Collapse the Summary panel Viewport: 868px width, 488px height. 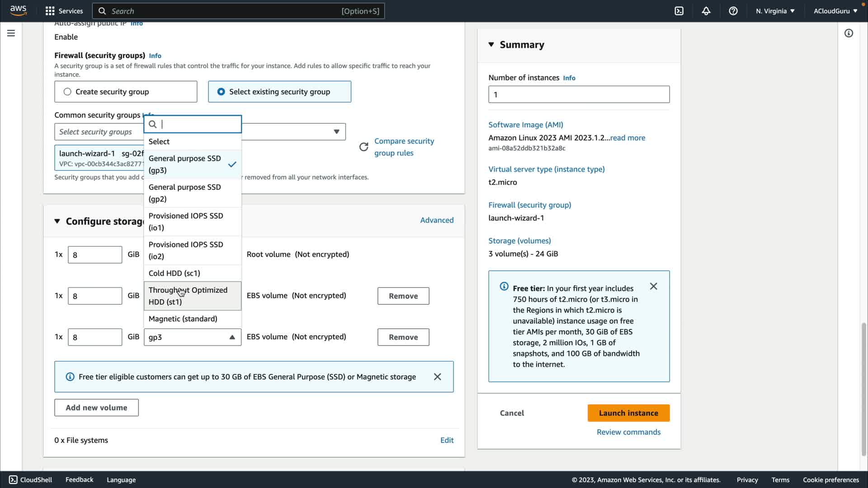(491, 44)
